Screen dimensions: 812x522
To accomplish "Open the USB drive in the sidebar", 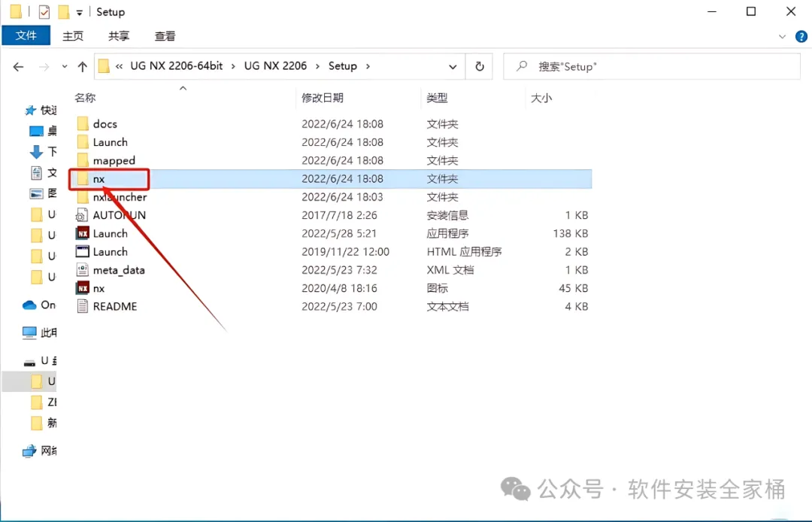I will (41, 360).
